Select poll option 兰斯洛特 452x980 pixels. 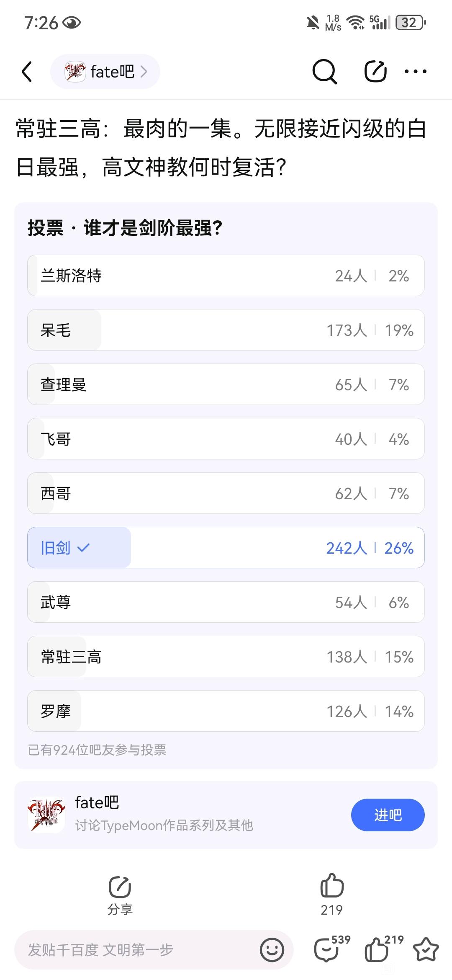pyautogui.click(x=226, y=276)
